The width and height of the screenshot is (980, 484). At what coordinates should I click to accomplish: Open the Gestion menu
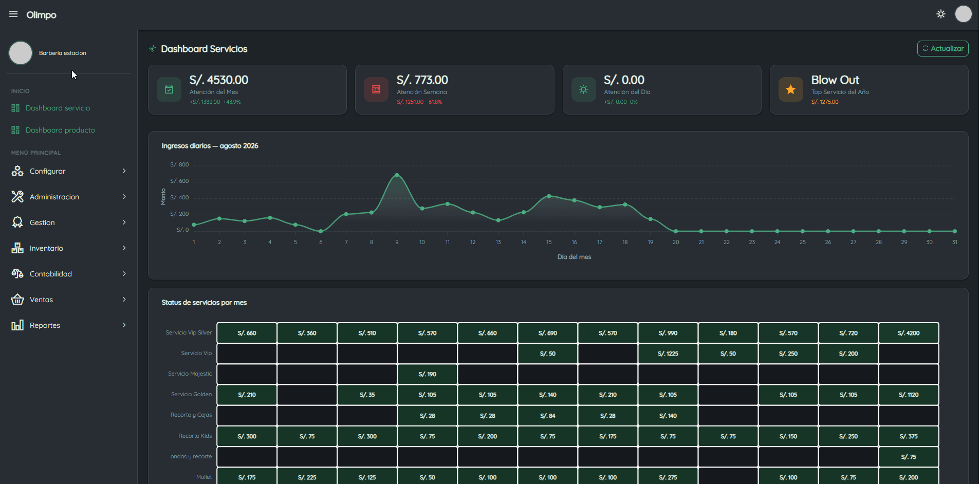(69, 222)
